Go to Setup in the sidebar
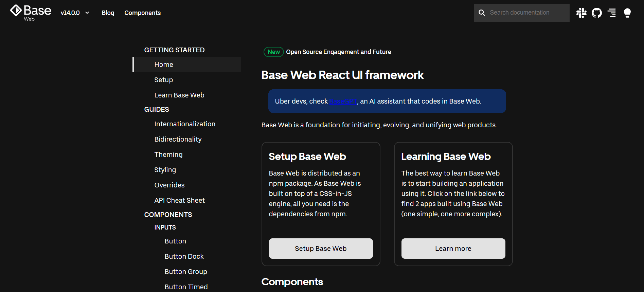Image resolution: width=644 pixels, height=292 pixels. click(164, 80)
